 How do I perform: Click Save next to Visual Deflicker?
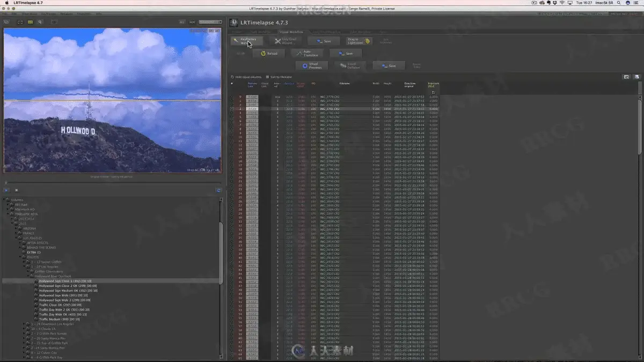tap(388, 66)
